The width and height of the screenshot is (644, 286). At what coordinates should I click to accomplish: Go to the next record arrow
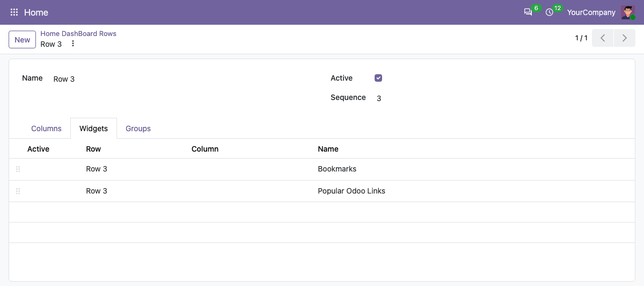click(625, 38)
